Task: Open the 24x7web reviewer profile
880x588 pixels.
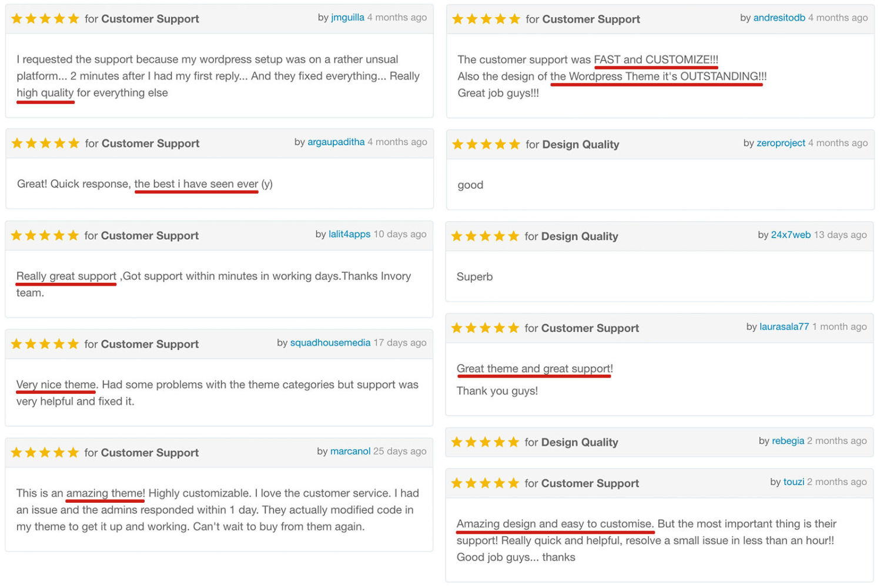Action: [x=791, y=235]
